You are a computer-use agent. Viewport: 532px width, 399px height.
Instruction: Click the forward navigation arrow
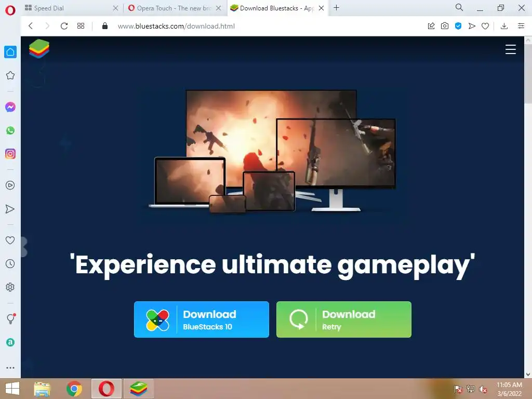47,26
